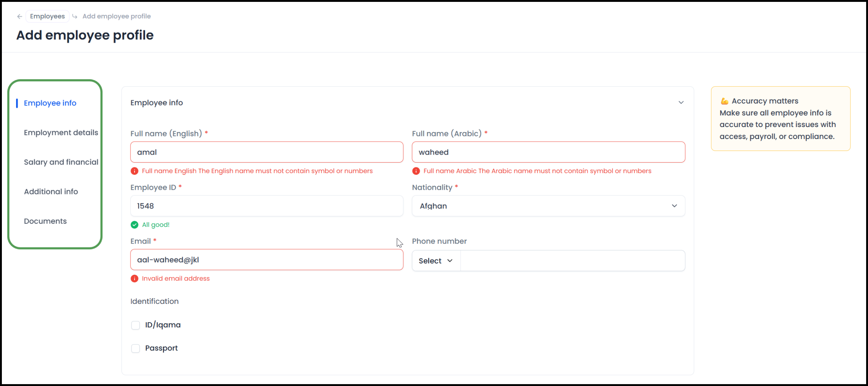Click the Employees breadcrumb link
868x386 pixels.
pos(47,16)
